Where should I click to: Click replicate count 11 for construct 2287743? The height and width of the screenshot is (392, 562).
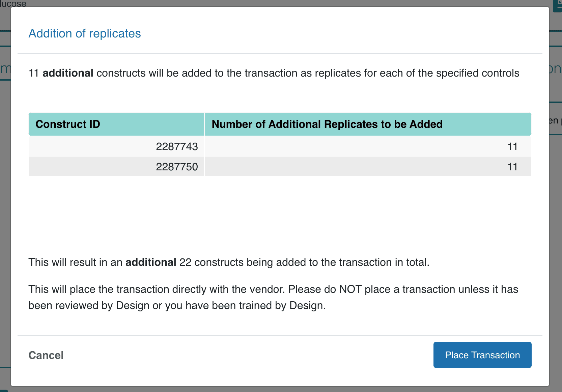pyautogui.click(x=512, y=146)
